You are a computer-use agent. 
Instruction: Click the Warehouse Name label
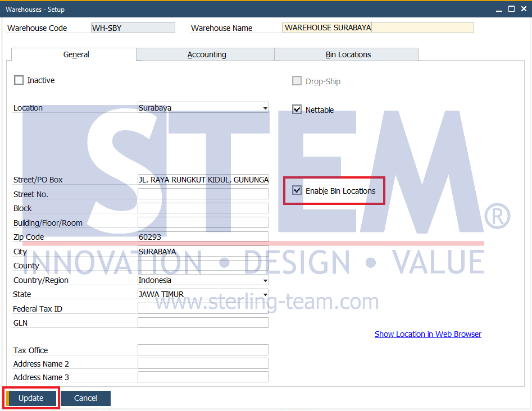click(x=221, y=28)
